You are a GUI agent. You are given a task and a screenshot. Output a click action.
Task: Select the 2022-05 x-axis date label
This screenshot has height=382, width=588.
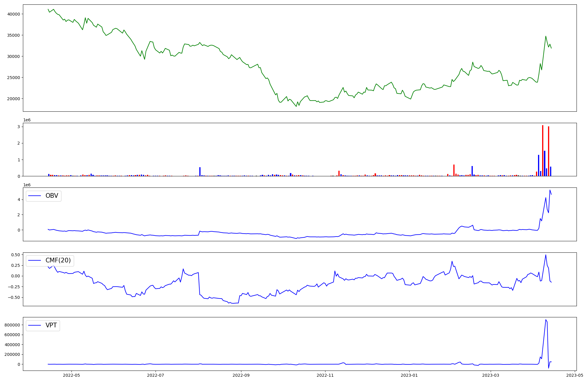point(71,375)
